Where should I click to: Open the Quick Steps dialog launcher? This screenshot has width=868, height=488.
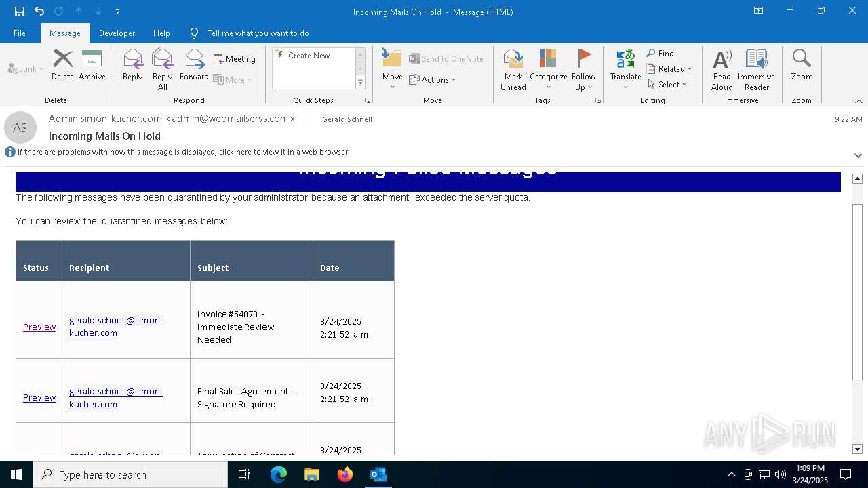click(368, 100)
